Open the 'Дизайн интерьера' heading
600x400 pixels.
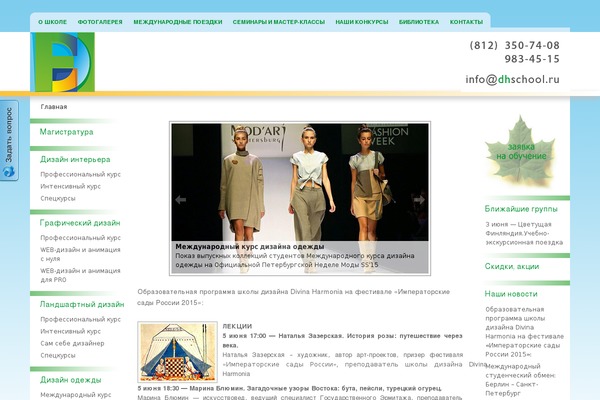point(75,159)
